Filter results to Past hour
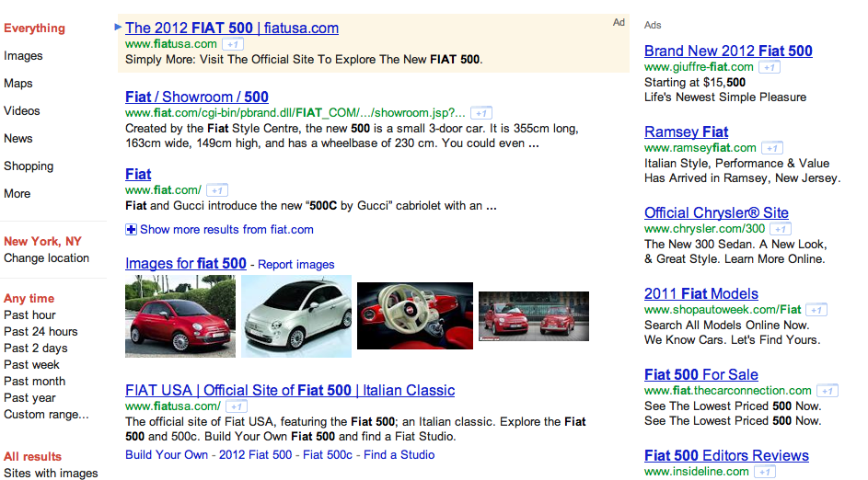The height and width of the screenshot is (480, 868). tap(29, 315)
